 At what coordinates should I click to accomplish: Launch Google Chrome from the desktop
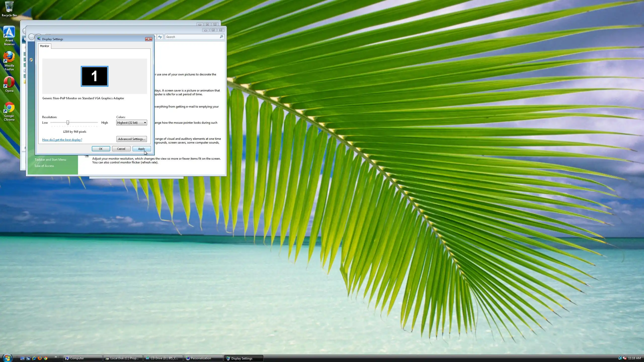[9, 111]
